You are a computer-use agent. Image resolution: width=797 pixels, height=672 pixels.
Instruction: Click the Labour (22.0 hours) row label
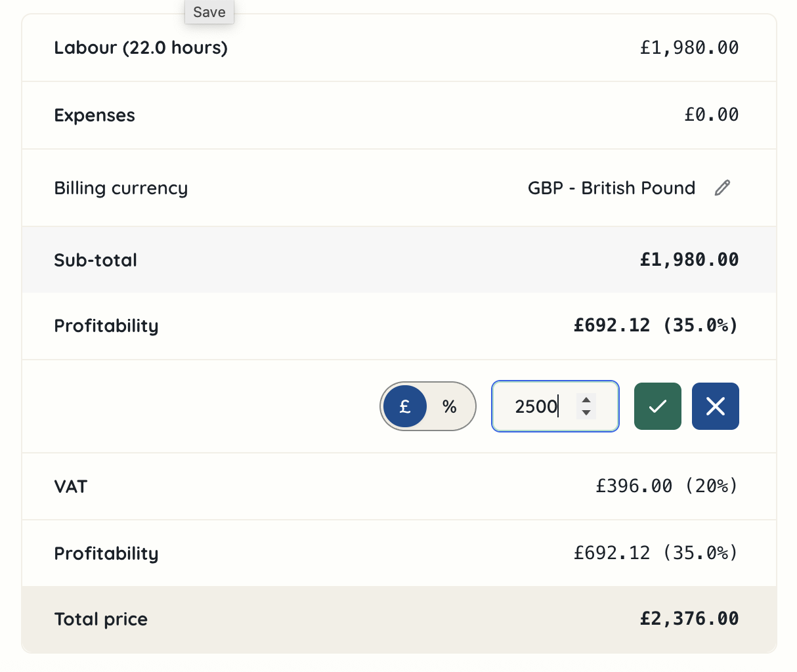[x=140, y=48]
